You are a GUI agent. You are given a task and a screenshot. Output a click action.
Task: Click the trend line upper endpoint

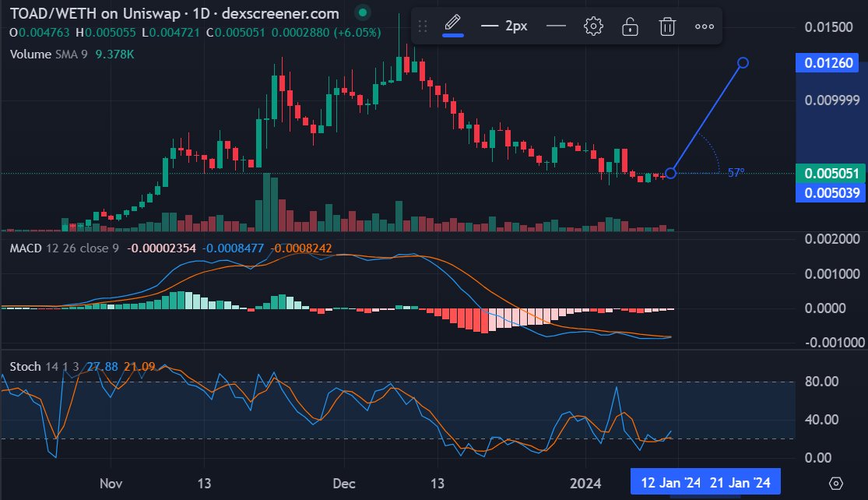pyautogui.click(x=743, y=62)
